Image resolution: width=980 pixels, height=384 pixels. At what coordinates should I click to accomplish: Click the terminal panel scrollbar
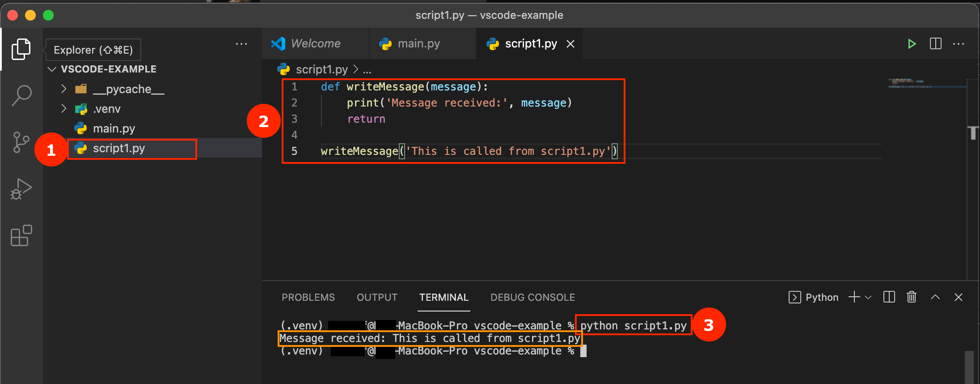(969, 367)
